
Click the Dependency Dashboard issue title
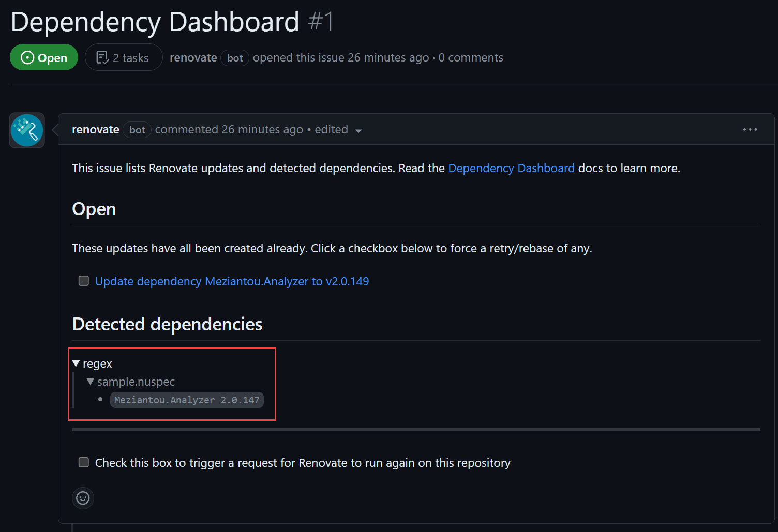pos(155,22)
